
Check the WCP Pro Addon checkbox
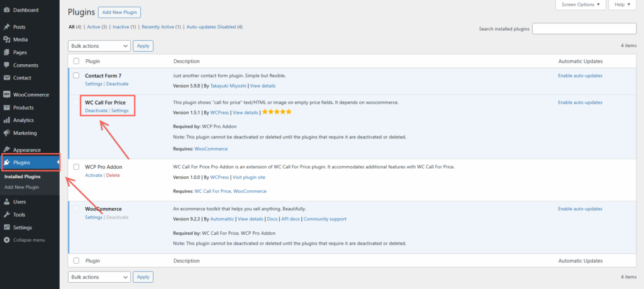point(76,167)
